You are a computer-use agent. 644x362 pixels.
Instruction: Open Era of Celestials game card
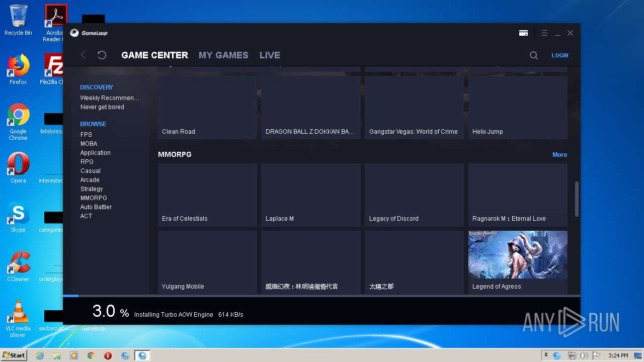pos(207,195)
